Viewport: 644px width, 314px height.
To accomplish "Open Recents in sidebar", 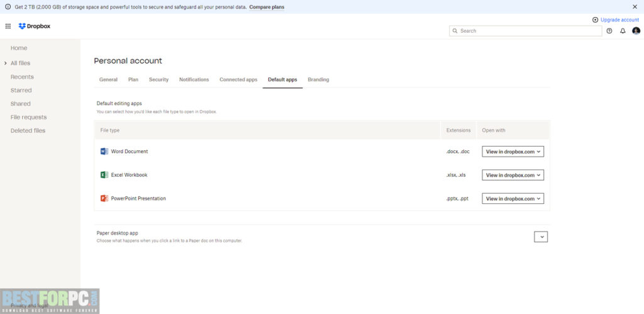I will click(22, 77).
